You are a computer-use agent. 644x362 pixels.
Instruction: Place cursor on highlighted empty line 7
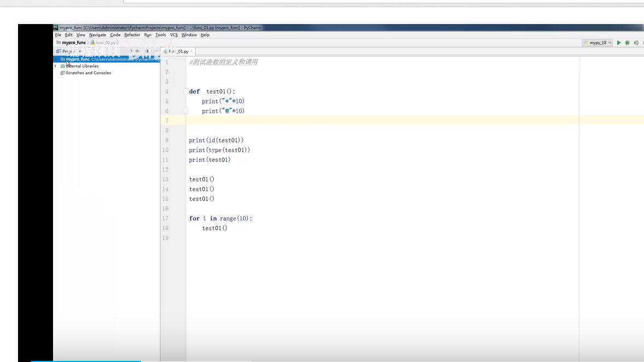pos(415,120)
